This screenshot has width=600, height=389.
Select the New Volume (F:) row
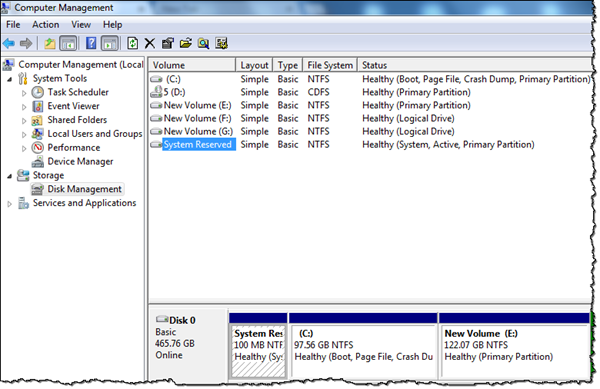tap(370, 118)
